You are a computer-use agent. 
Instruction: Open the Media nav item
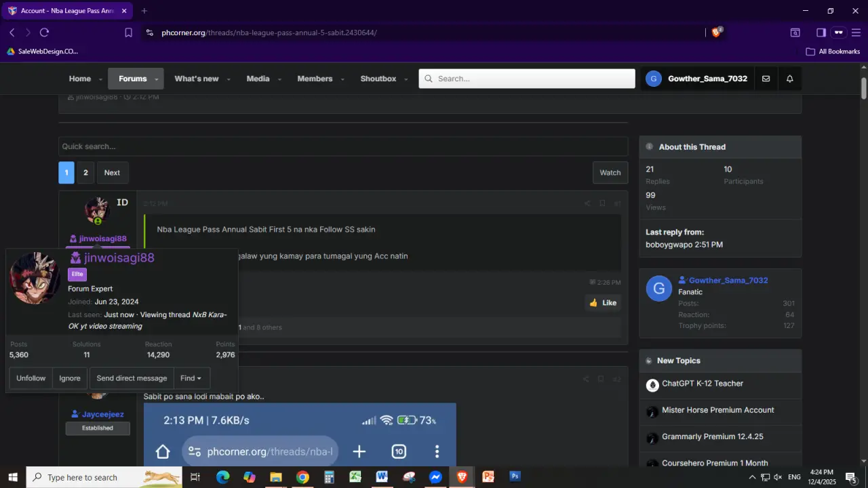[x=258, y=79]
